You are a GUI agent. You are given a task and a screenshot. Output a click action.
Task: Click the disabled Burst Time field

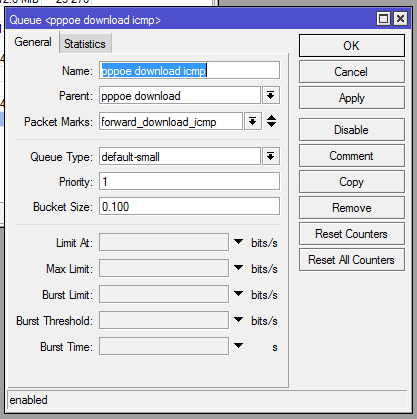coord(164,346)
